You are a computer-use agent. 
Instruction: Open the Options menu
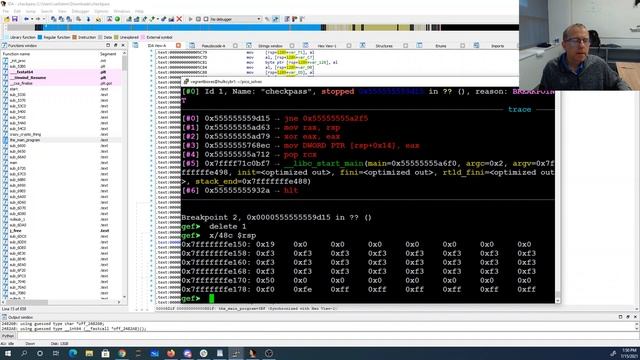[x=101, y=11]
